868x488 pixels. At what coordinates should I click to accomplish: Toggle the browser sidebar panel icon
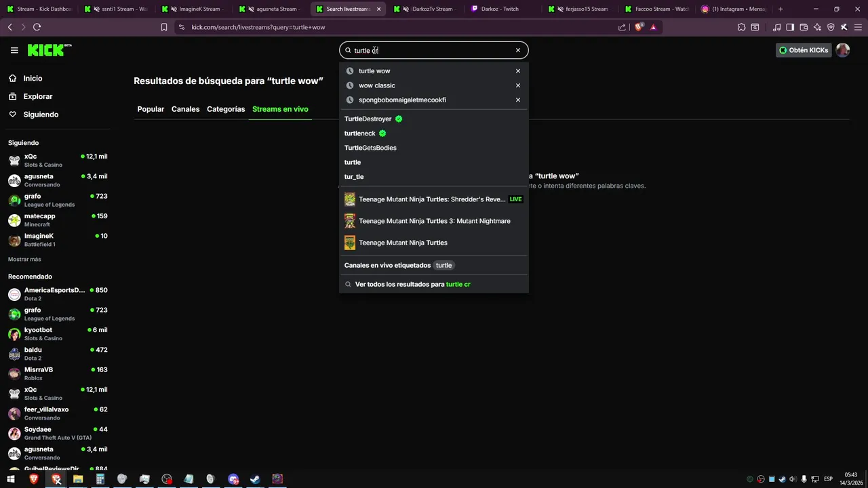tap(790, 27)
